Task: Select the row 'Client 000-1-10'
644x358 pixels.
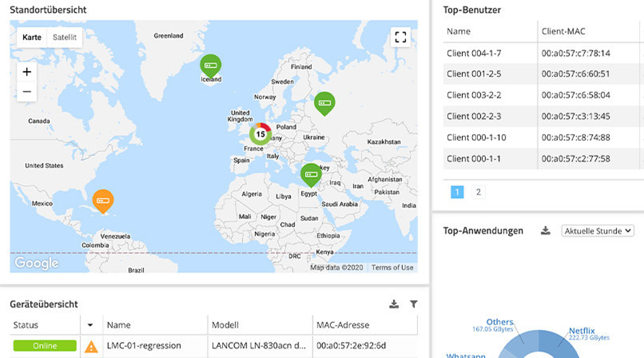Action: 543,137
